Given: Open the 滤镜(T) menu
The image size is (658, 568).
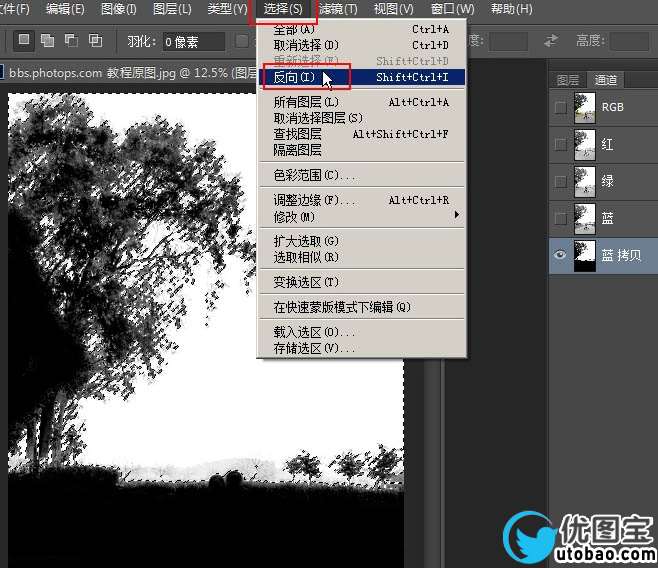Looking at the screenshot, I should [338, 9].
